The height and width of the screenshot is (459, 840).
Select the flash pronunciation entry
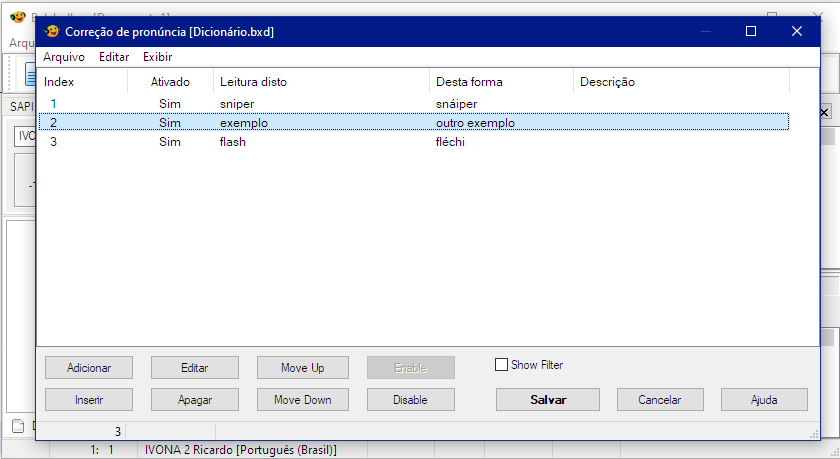pyautogui.click(x=233, y=142)
